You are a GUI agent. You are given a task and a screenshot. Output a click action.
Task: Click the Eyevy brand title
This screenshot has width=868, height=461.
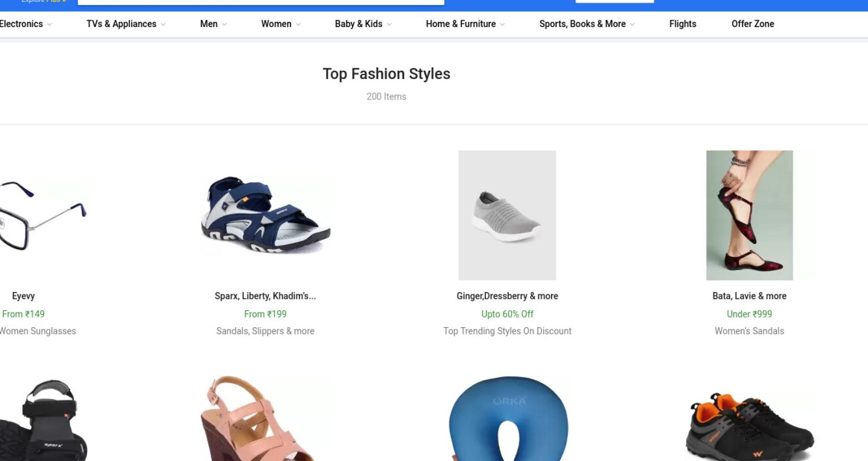23,296
